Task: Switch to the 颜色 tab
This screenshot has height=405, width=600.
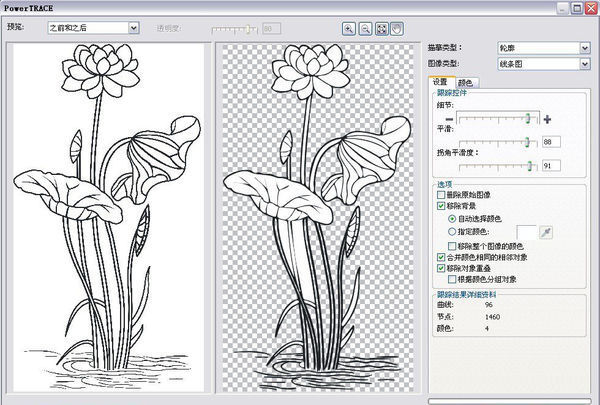Action: (465, 82)
